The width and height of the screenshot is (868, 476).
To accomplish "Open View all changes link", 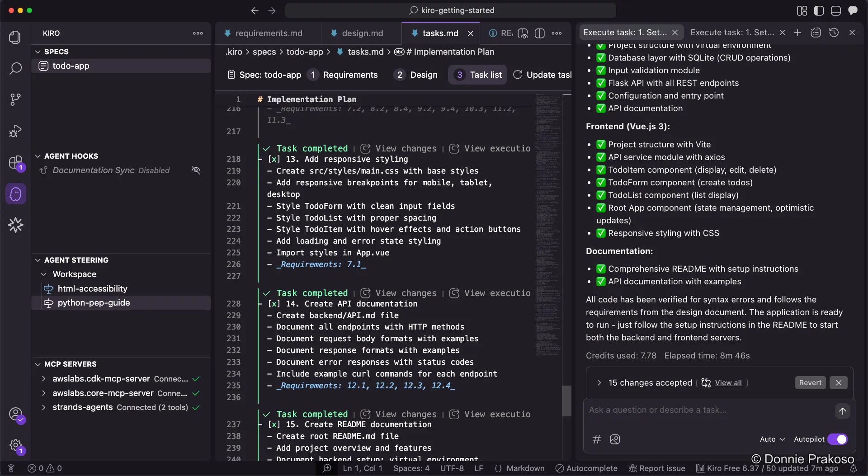I will pyautogui.click(x=728, y=383).
